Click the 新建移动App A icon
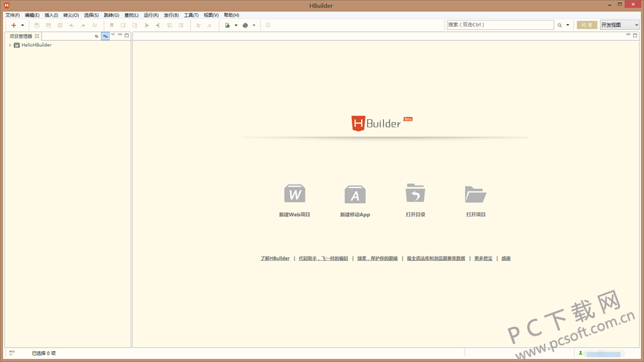The height and width of the screenshot is (362, 644). [355, 195]
